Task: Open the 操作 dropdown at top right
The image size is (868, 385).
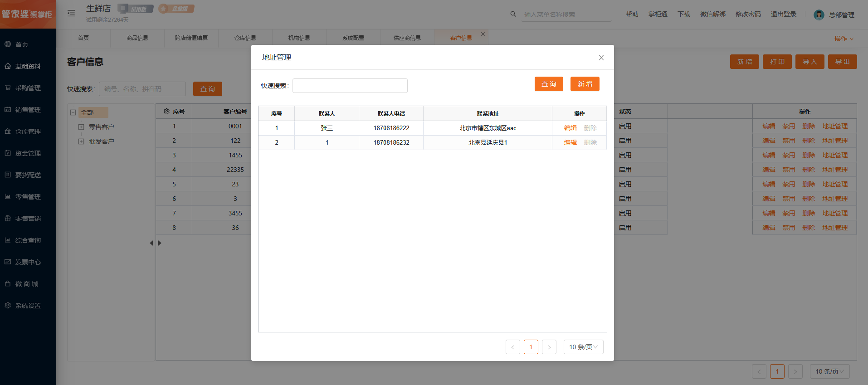Action: (x=844, y=39)
